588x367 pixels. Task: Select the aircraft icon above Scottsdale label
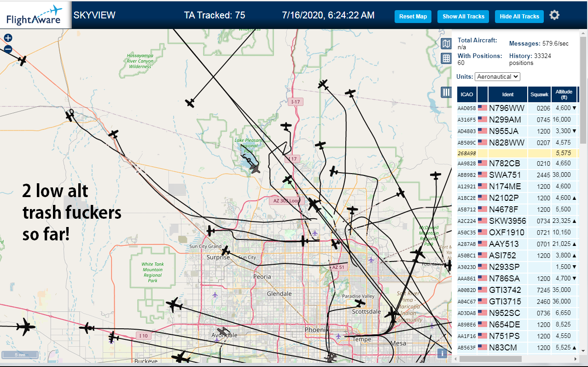[x=360, y=303]
